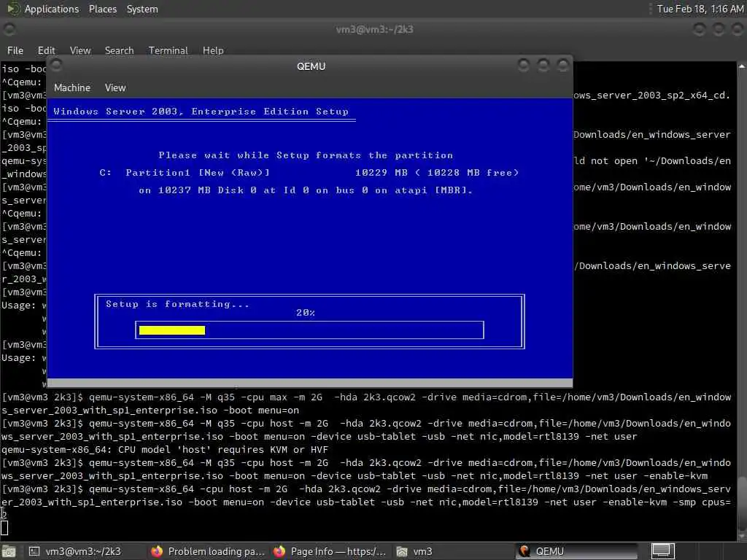Click the terminal title vm3@vm3:~/2k3
The image size is (747, 560).
(374, 29)
